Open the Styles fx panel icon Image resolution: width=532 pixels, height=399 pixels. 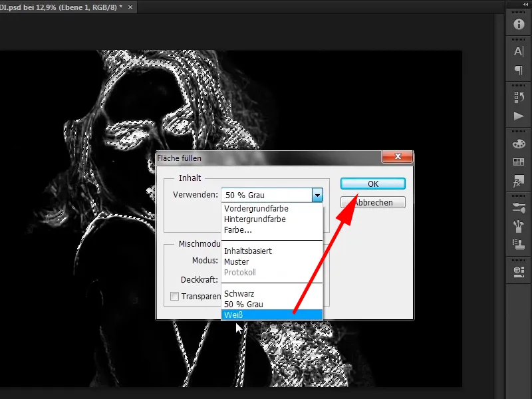[x=519, y=181]
